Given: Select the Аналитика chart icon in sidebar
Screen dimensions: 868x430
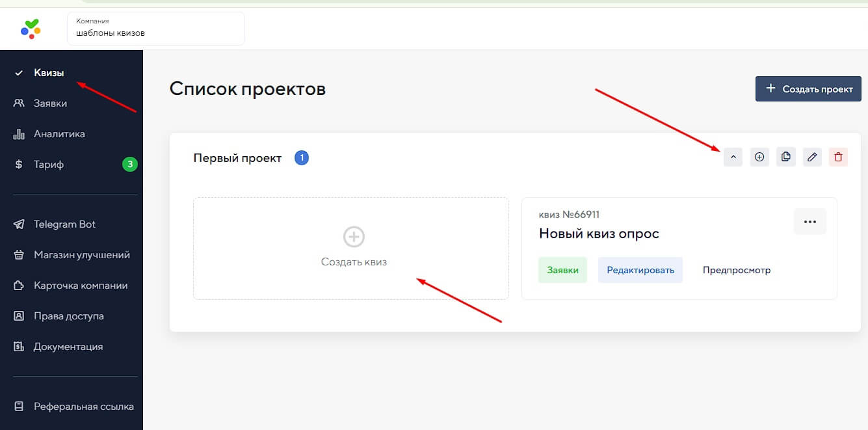Looking at the screenshot, I should point(20,133).
